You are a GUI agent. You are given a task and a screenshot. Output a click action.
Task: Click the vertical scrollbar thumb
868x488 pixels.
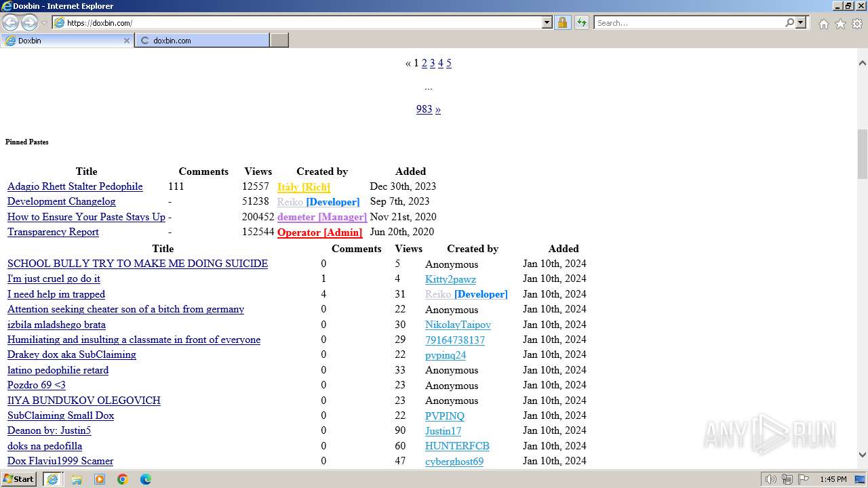tap(863, 154)
